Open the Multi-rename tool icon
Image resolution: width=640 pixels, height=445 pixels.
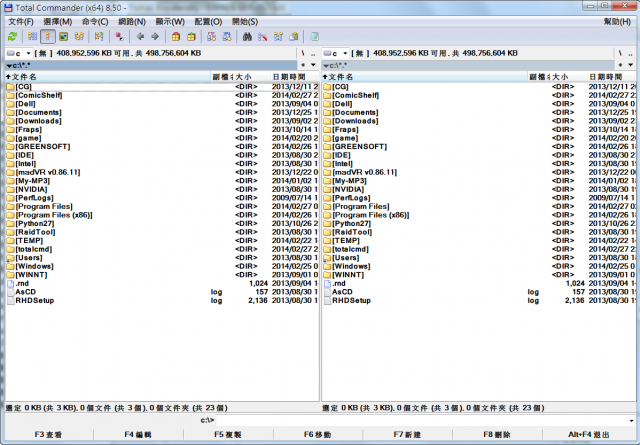(x=263, y=37)
